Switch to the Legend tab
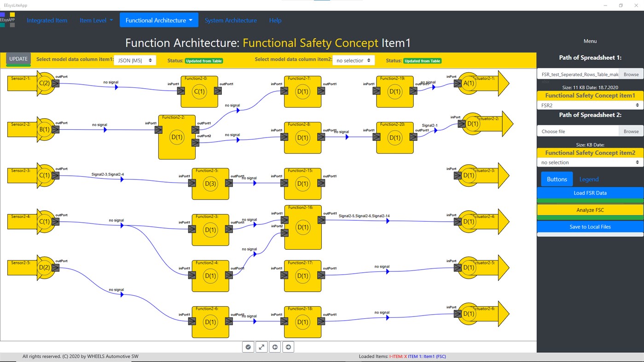 coord(589,179)
